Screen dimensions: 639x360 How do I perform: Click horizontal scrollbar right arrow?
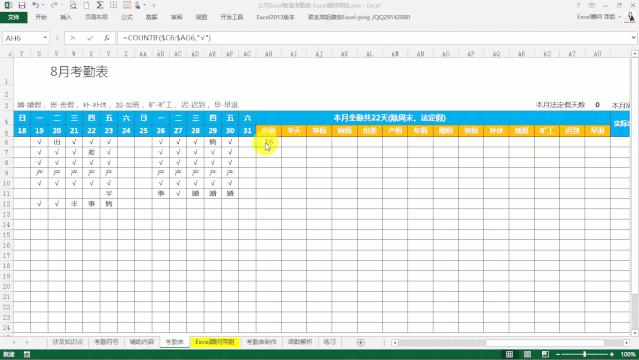click(x=627, y=343)
